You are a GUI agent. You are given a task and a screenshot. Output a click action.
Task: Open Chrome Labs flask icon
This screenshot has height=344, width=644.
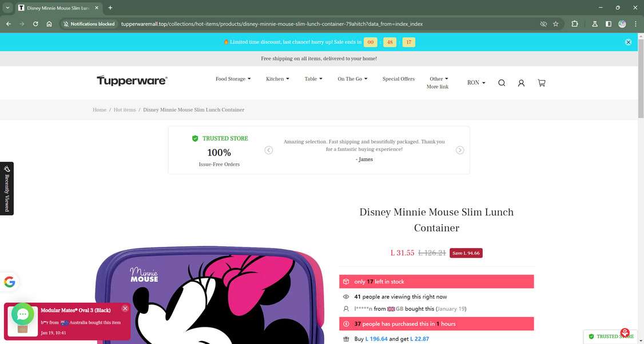[x=595, y=24]
